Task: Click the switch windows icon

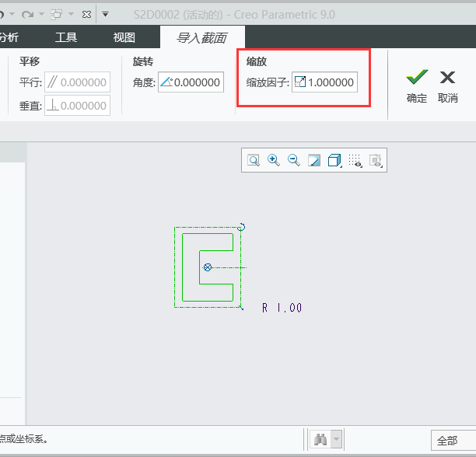Action: 56,14
